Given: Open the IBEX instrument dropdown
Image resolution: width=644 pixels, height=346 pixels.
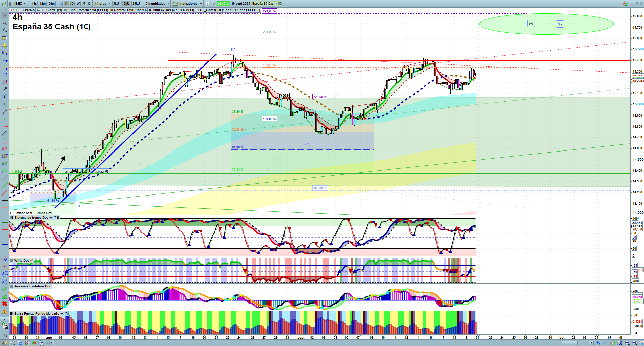Looking at the screenshot, I should coord(20,4).
